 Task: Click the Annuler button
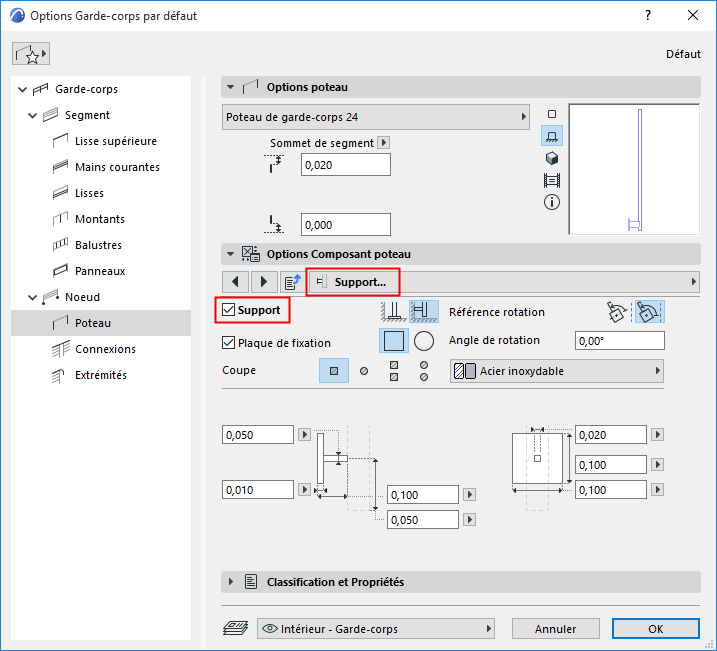[556, 629]
